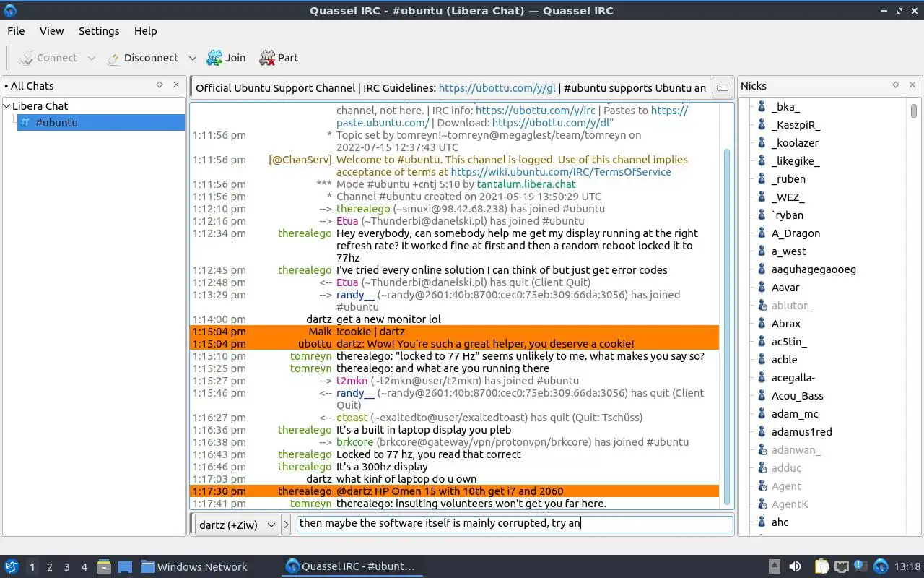The height and width of the screenshot is (578, 924).
Task: Click the Join channel toolbar icon
Action: point(214,58)
